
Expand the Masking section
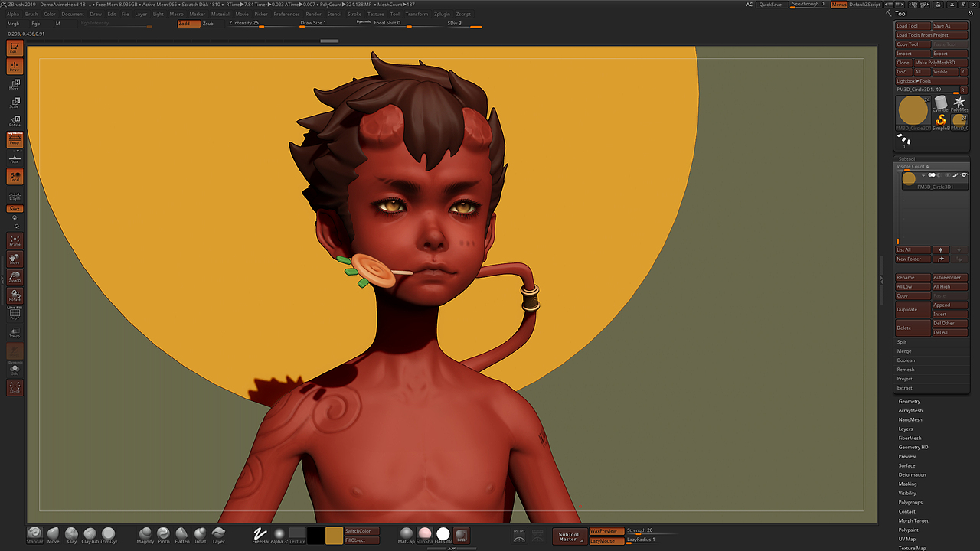(910, 484)
